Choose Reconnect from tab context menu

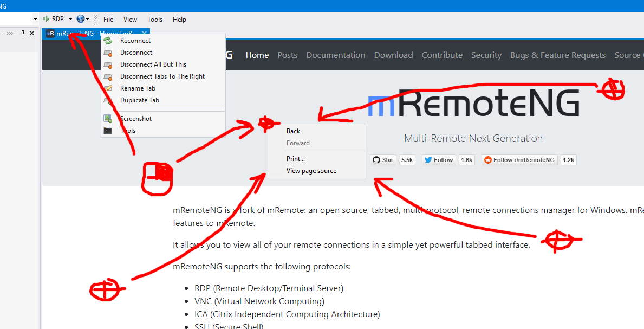pos(163,41)
